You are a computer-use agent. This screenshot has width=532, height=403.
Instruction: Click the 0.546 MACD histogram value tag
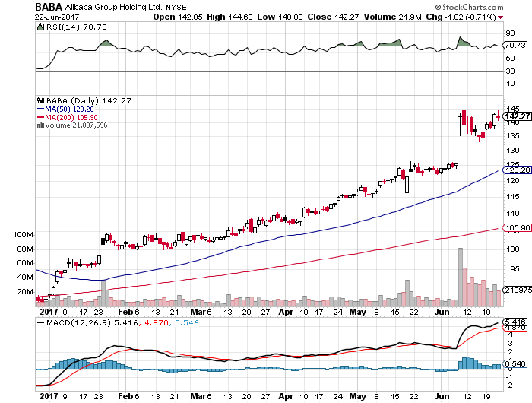point(515,366)
